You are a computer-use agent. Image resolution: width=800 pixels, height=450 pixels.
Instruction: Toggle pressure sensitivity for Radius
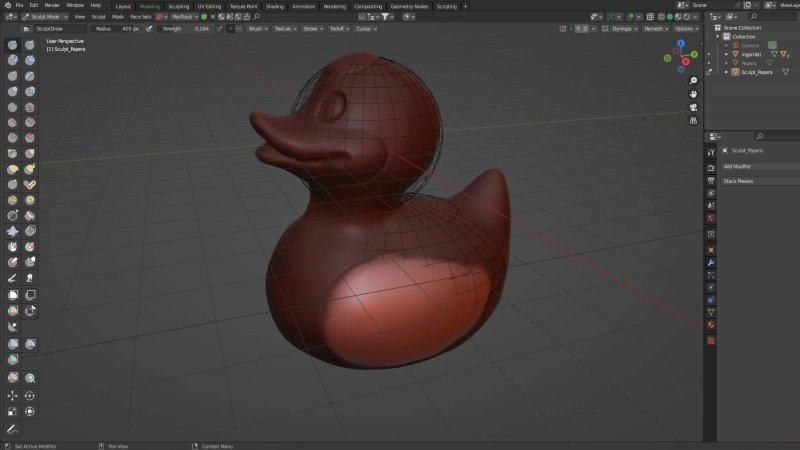[149, 29]
